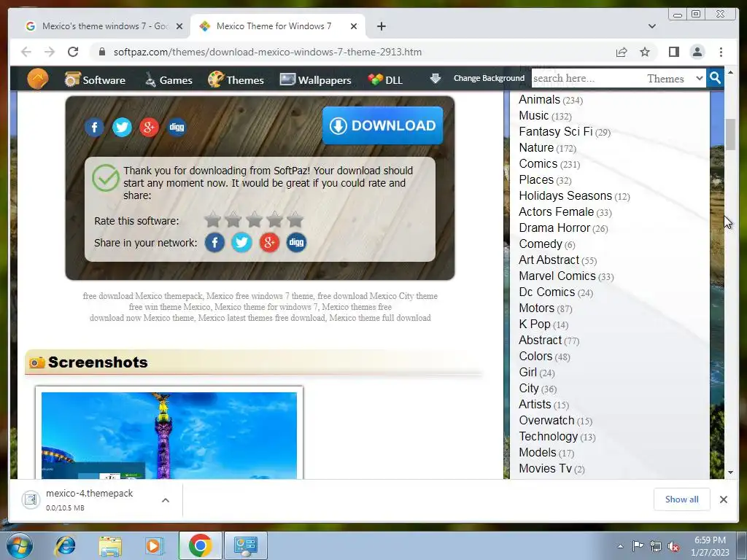The image size is (747, 560).
Task: Share via the top Digg icon
Action: 177,127
